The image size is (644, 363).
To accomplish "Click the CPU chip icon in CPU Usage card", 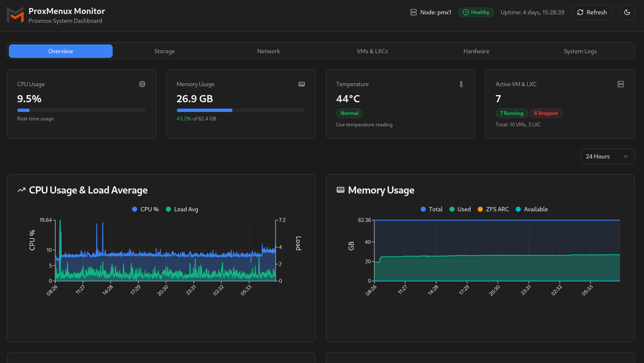I will (142, 84).
